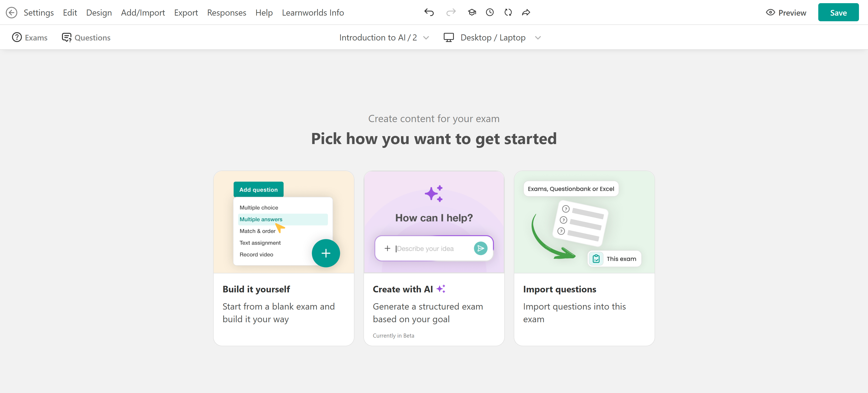The image size is (868, 393).
Task: Switch to the Questions tab
Action: 86,37
